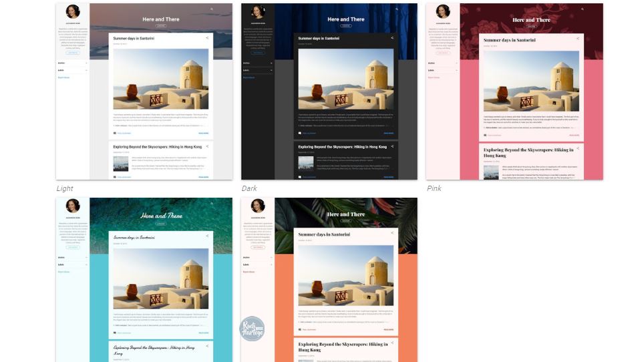Click the subscribe button under title, Light preview

coord(161,25)
